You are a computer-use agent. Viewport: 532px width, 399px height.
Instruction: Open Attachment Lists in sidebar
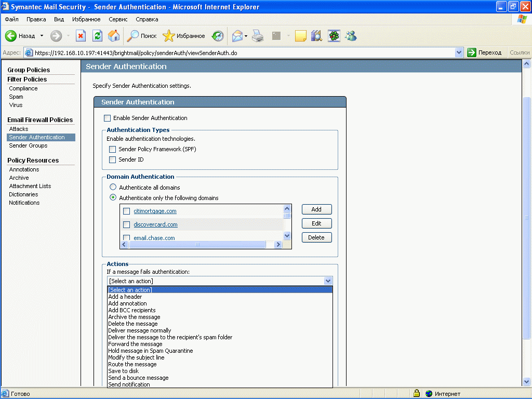click(x=30, y=186)
